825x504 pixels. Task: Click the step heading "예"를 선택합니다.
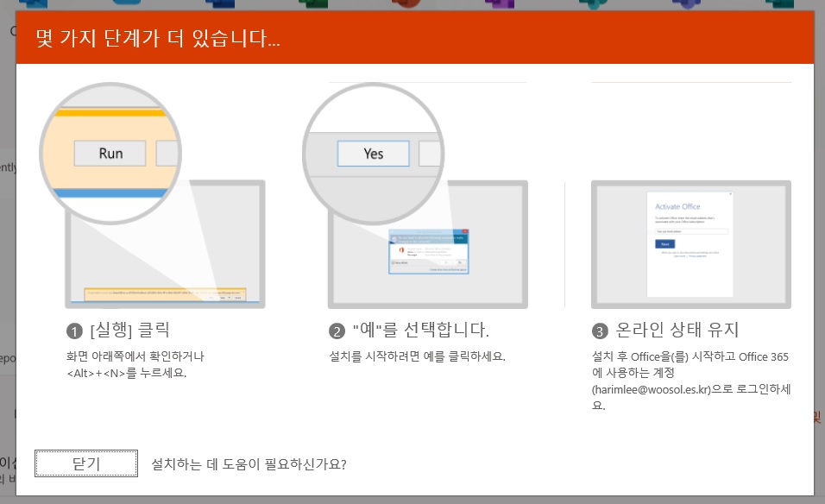421,330
